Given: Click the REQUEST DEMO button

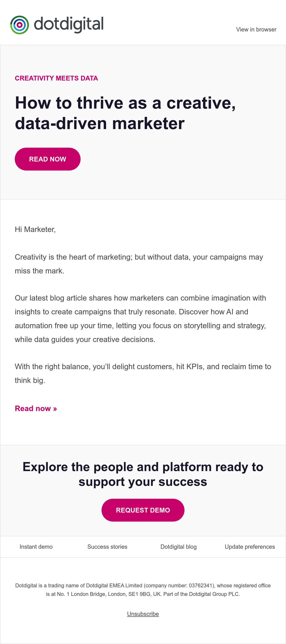Looking at the screenshot, I should pos(143,510).
